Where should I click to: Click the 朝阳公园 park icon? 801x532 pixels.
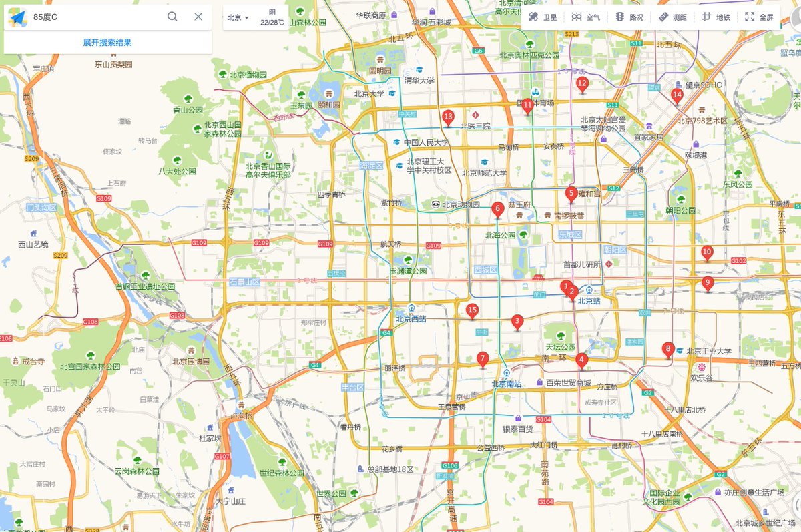680,199
